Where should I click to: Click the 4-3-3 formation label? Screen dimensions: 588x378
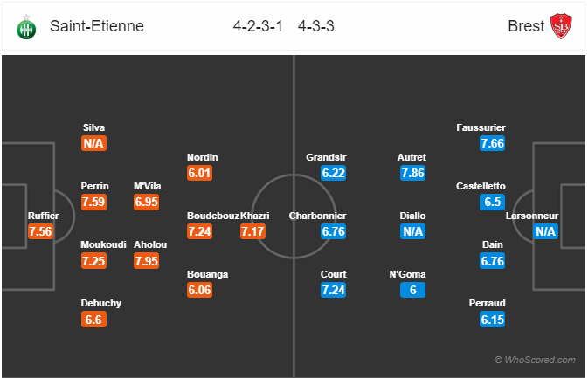[x=315, y=26]
